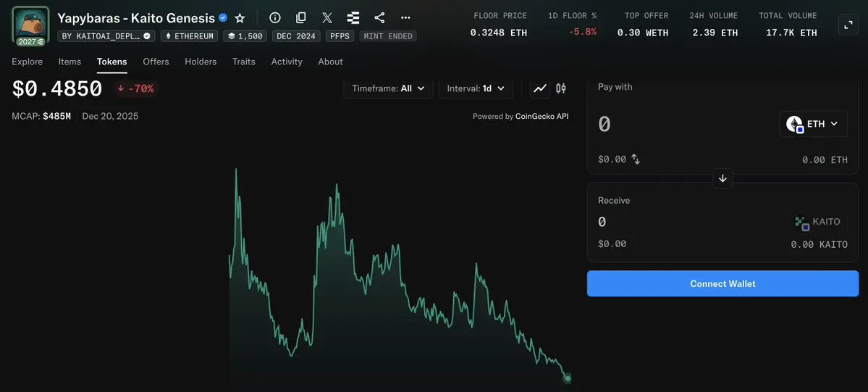This screenshot has height=392, width=868.
Task: Click the FLOOR PRICE 0.3248 ETH value
Action: 499,33
